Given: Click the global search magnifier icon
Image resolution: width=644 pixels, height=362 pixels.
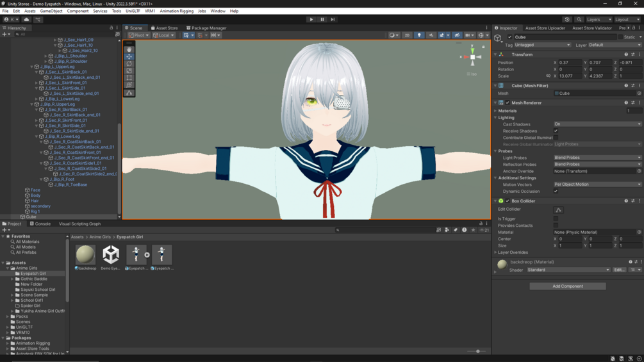Looking at the screenshot, I should (579, 19).
